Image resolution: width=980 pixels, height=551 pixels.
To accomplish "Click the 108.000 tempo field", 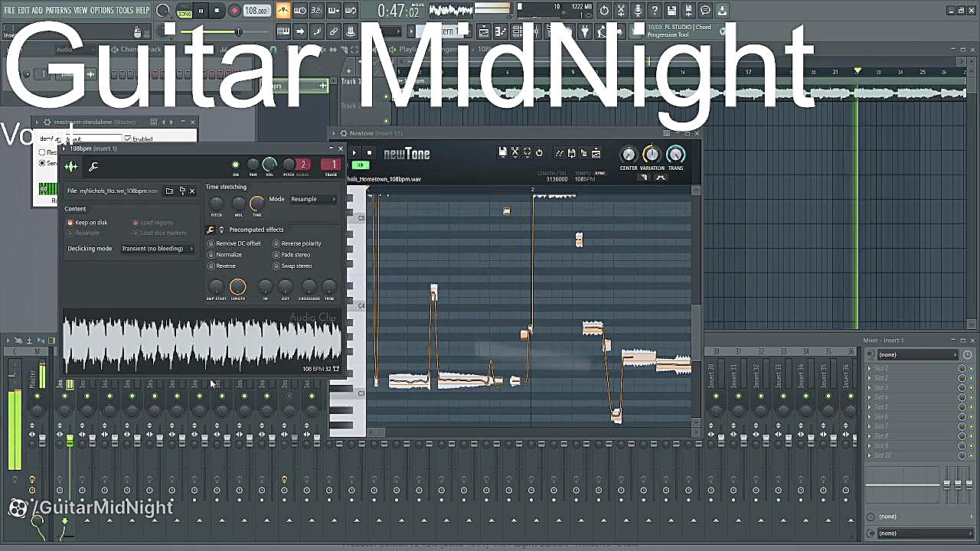I will tap(256, 11).
